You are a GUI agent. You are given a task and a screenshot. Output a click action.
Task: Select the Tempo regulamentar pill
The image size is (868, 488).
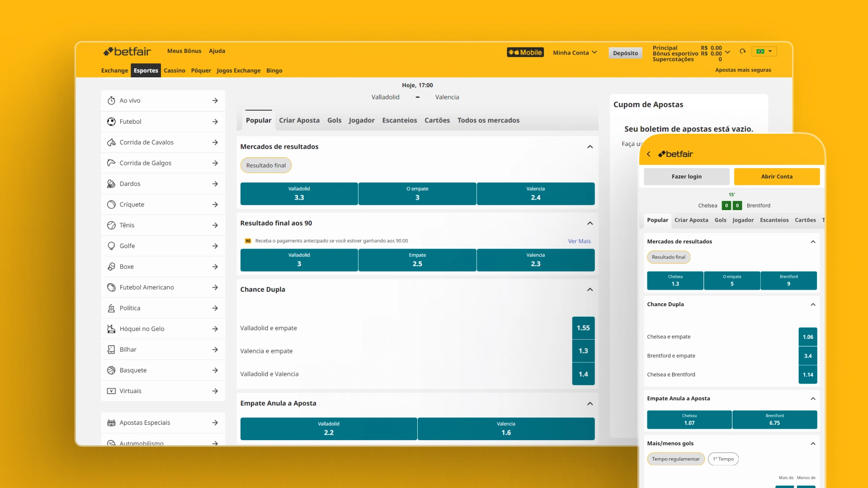[x=676, y=459]
